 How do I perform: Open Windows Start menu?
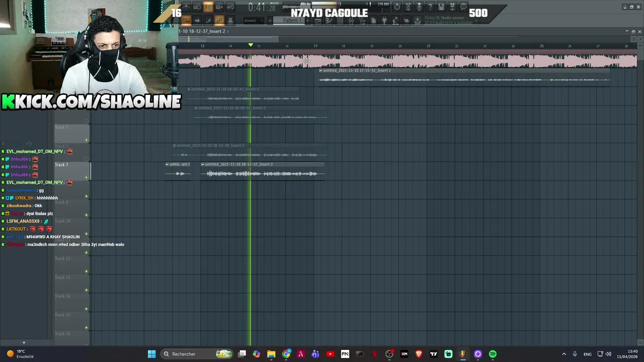[x=151, y=354]
